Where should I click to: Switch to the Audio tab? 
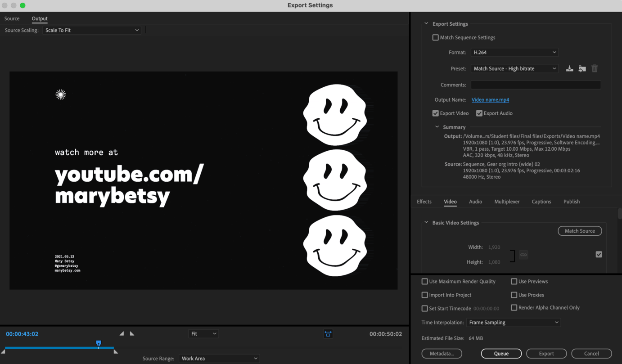475,202
